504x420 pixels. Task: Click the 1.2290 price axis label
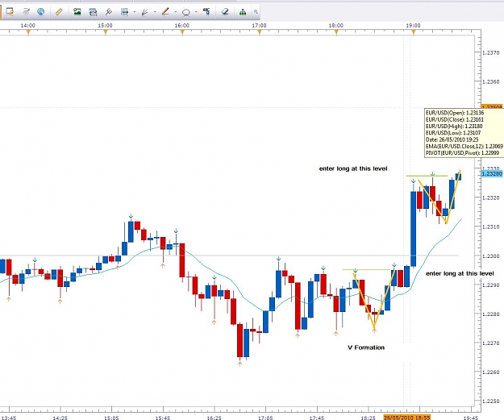[491, 285]
